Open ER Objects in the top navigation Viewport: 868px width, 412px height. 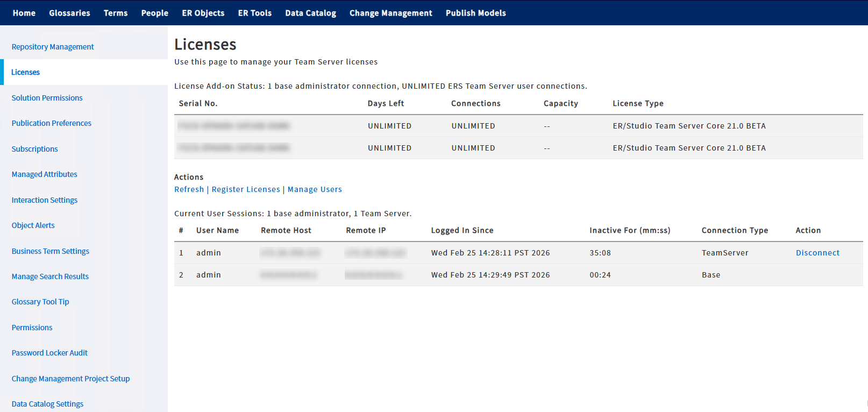pyautogui.click(x=203, y=13)
